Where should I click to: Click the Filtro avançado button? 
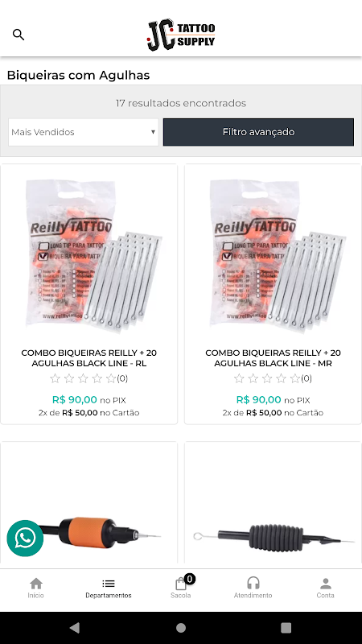(258, 132)
